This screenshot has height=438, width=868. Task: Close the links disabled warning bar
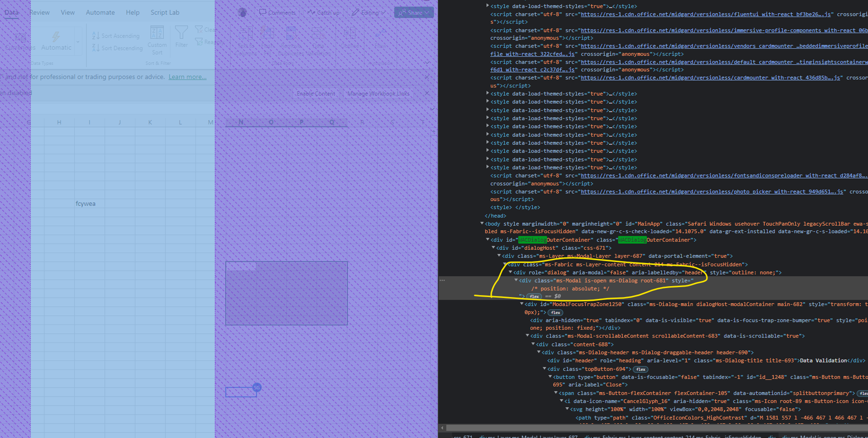tap(427, 93)
